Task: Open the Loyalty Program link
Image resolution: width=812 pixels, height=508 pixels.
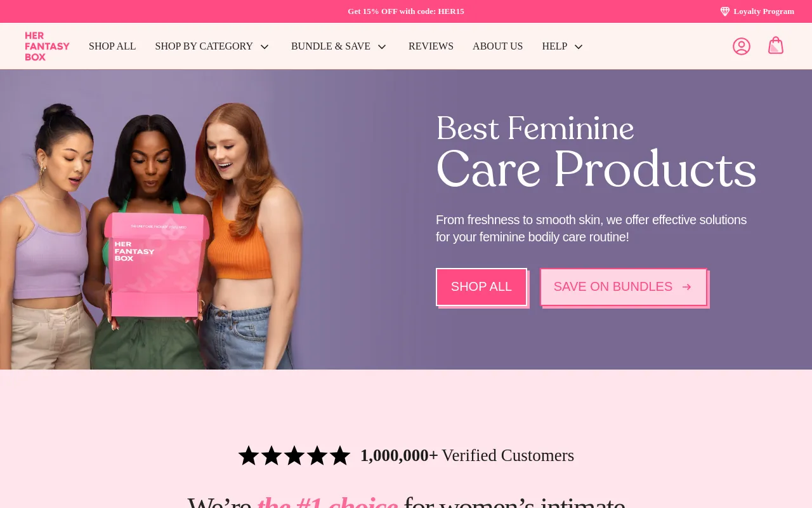Action: pos(763,11)
